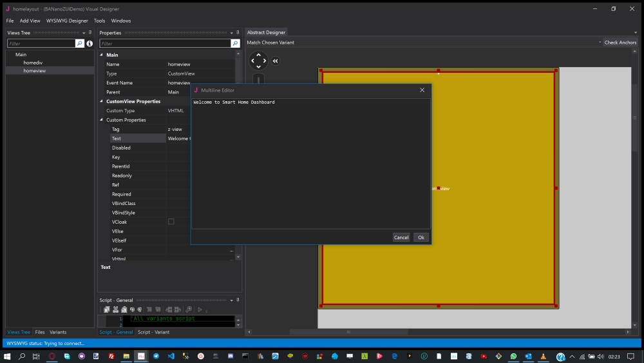
Task: Click the comment block icon in script toolbar
Action: pos(149,309)
